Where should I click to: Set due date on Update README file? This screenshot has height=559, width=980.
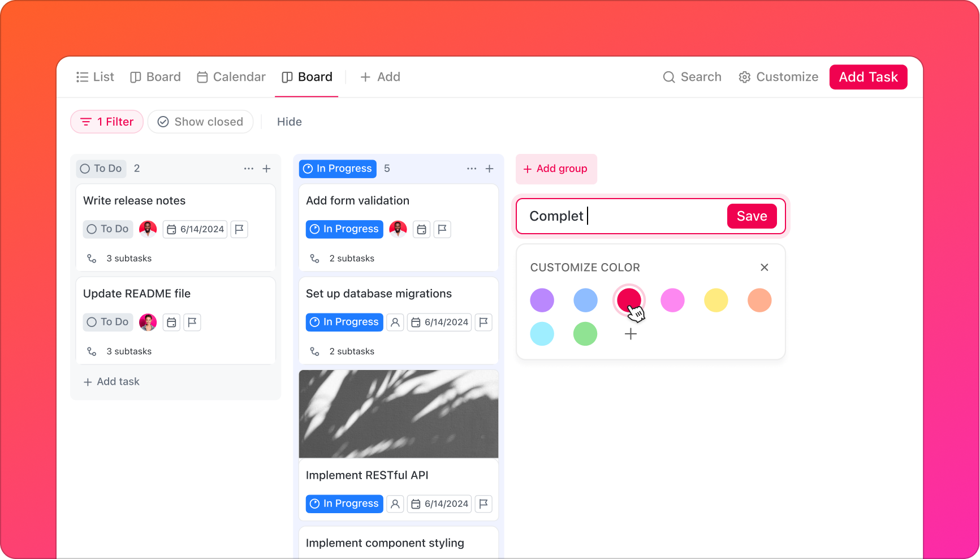[x=171, y=322]
